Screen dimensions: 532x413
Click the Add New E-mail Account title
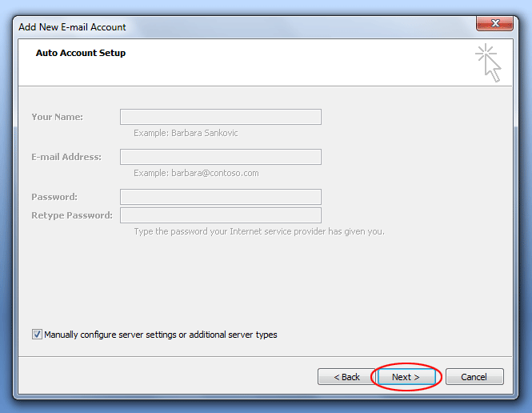click(72, 27)
